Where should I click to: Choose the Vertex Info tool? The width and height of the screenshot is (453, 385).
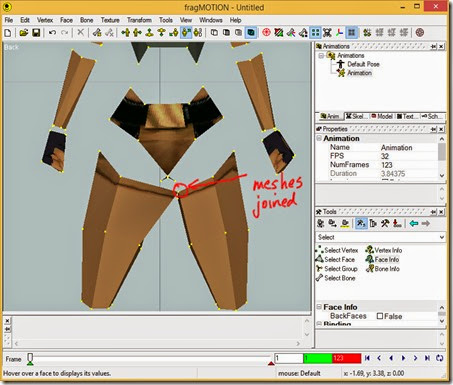(x=384, y=250)
